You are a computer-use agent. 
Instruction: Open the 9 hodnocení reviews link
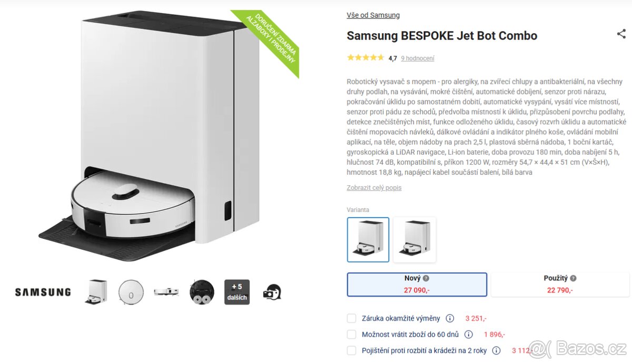(x=418, y=58)
